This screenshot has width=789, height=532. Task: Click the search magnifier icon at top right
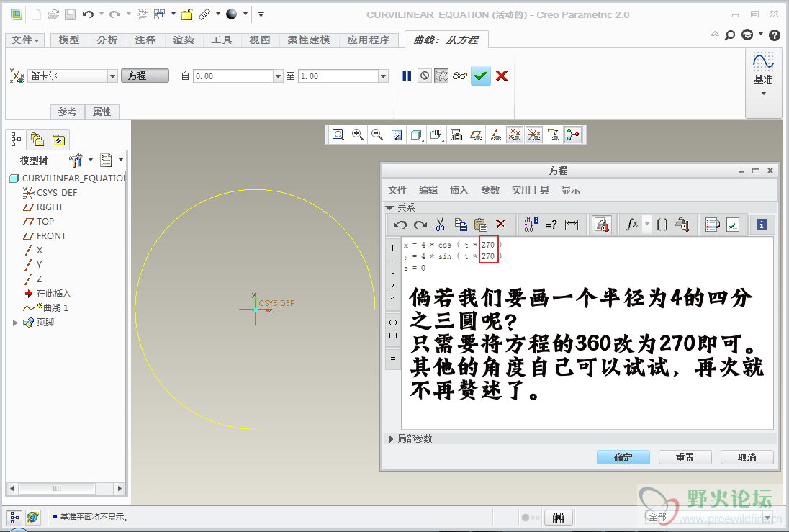click(x=730, y=35)
